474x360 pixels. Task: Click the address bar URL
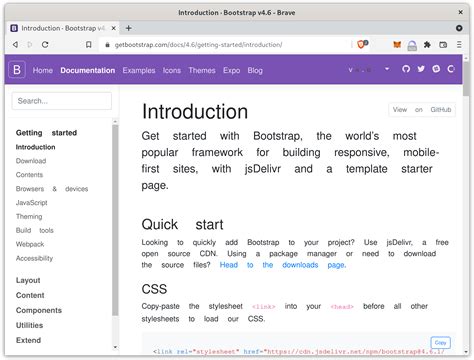pyautogui.click(x=198, y=45)
